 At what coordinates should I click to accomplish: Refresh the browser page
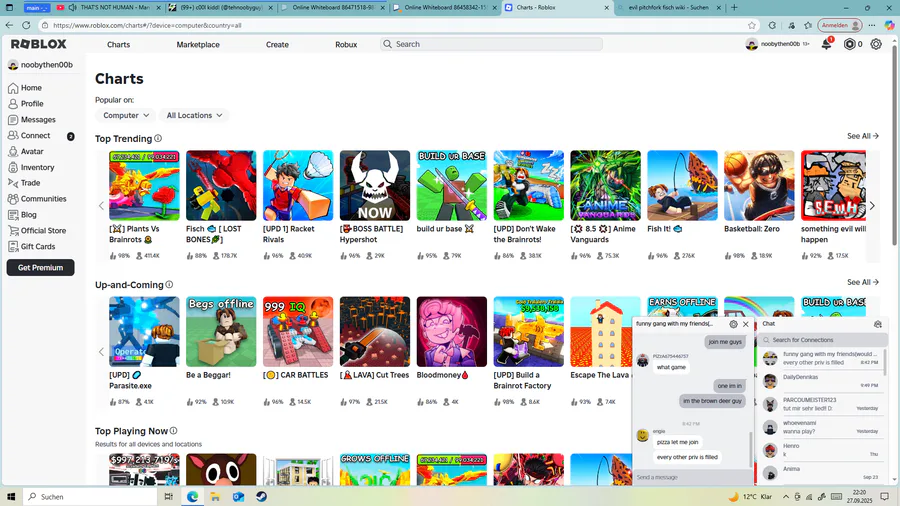click(26, 25)
